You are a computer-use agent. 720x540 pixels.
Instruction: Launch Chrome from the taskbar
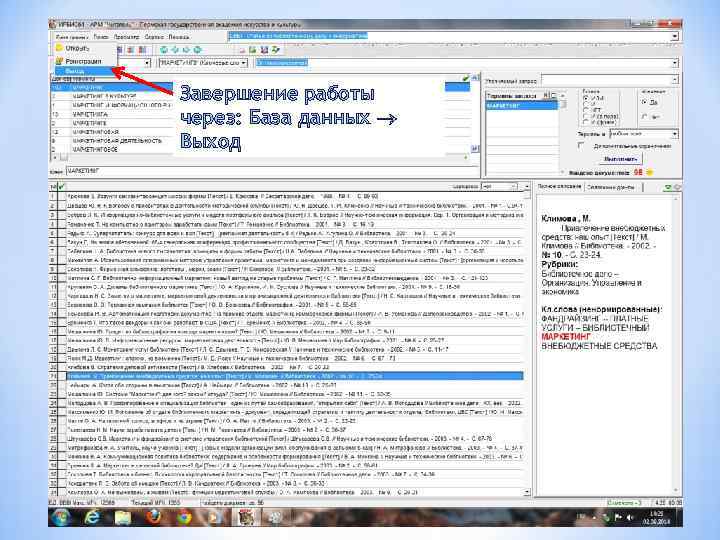click(184, 518)
